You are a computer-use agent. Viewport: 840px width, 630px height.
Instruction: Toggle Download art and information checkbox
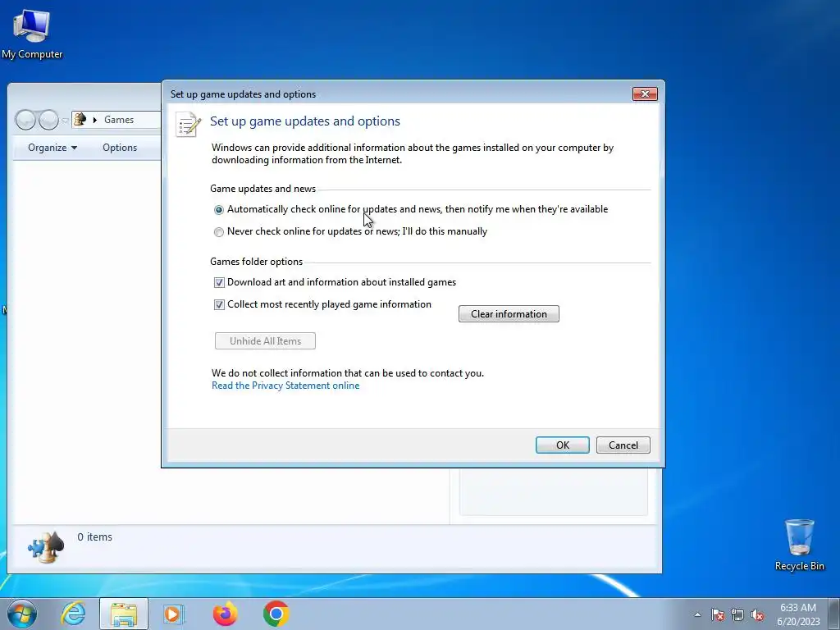(219, 282)
